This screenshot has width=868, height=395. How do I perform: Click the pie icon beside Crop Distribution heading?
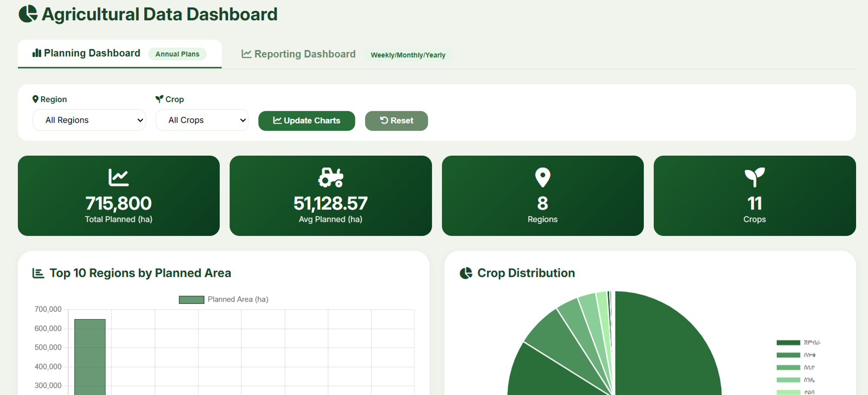click(x=466, y=273)
